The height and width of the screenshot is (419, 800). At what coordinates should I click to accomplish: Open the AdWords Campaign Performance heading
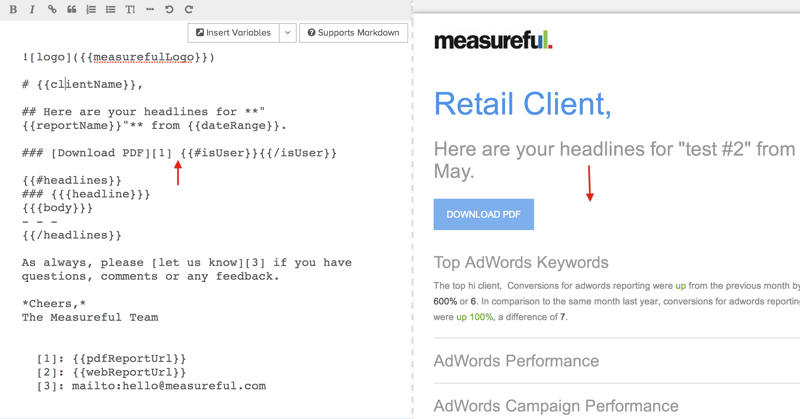(556, 406)
